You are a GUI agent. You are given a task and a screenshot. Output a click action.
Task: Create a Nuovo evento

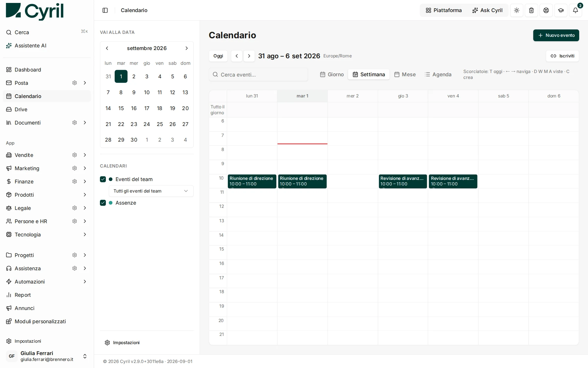(556, 35)
